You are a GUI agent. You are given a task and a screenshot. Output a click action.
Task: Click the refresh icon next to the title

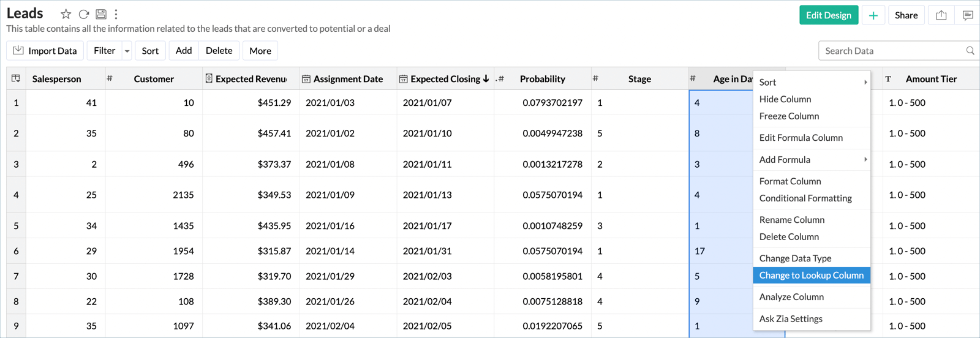pos(84,14)
